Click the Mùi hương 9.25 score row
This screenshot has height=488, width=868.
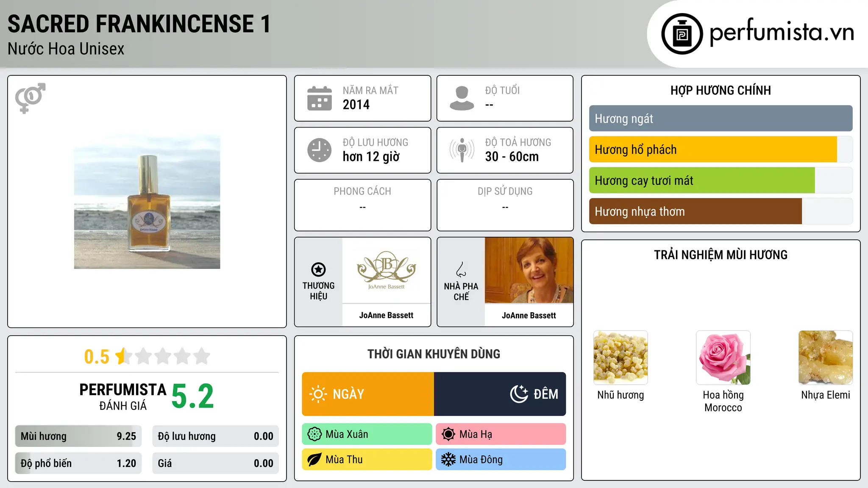(x=78, y=436)
